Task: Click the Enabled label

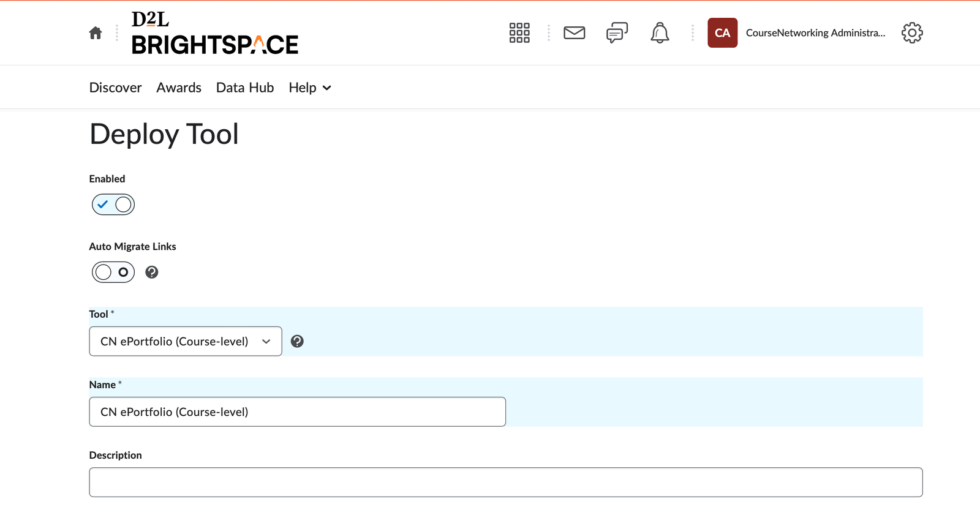Action: (x=107, y=179)
